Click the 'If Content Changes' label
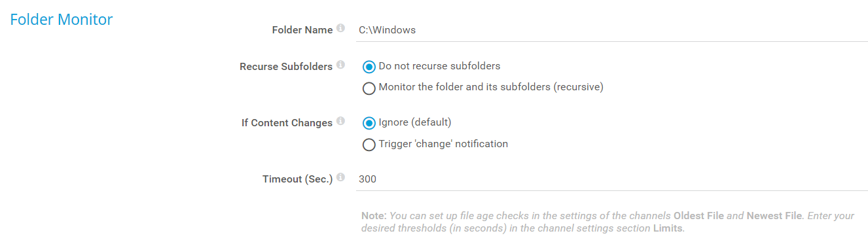 287,123
